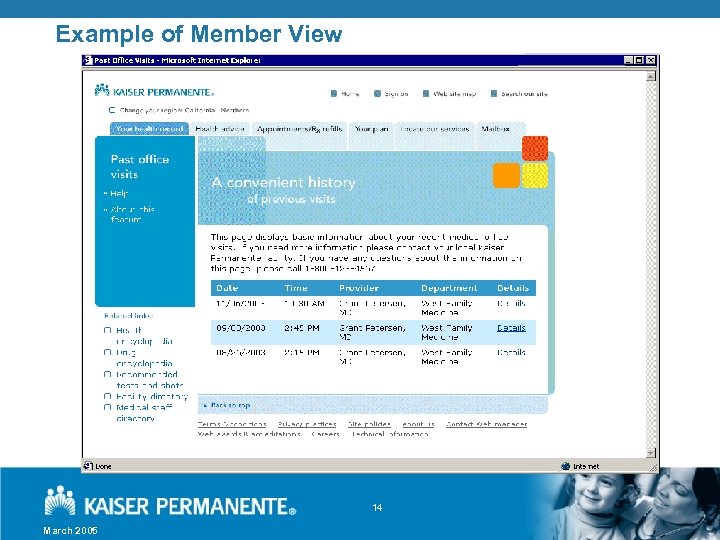Open Details for the 2:15 PM visit
Image resolution: width=720 pixels, height=540 pixels.
click(511, 353)
